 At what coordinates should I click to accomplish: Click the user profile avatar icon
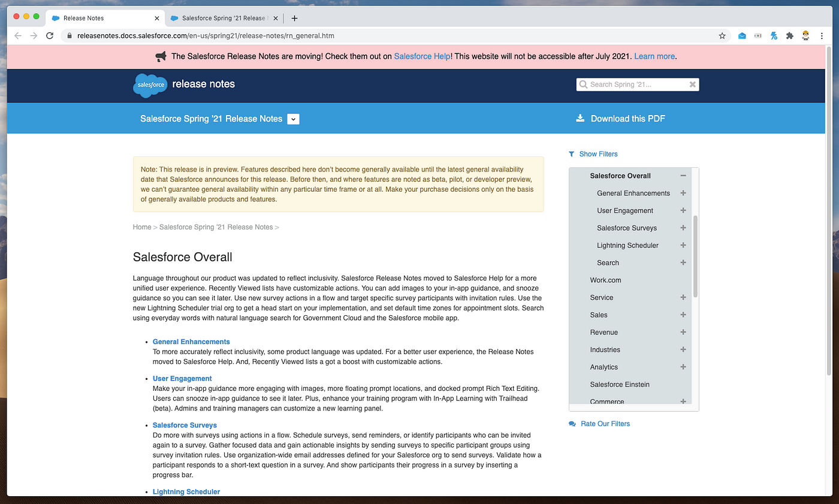point(806,35)
